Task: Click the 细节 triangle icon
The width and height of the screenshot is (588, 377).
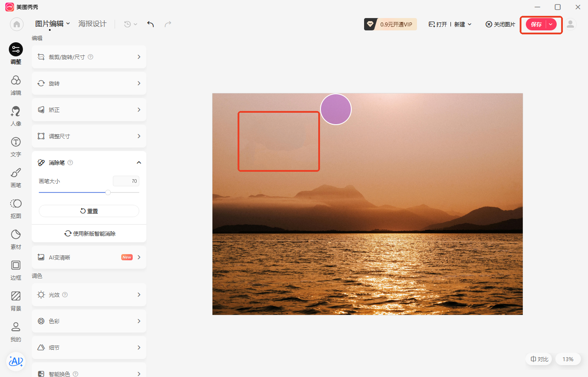Action: point(41,347)
